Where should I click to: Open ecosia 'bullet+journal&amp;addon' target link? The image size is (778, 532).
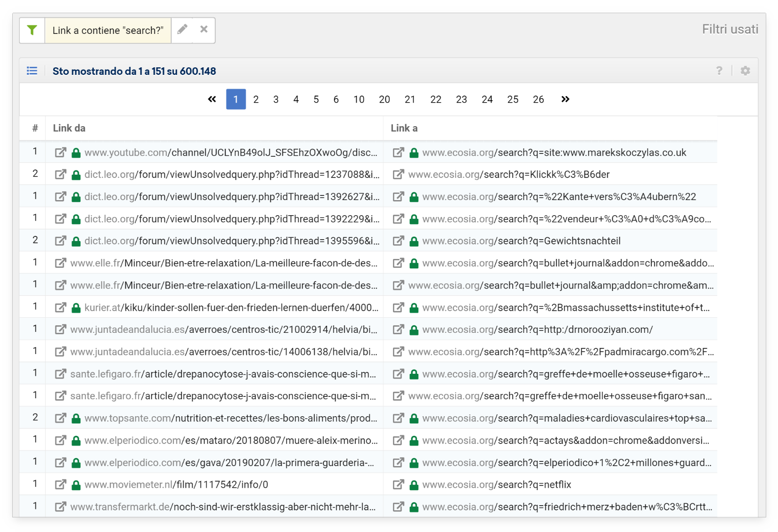click(561, 285)
